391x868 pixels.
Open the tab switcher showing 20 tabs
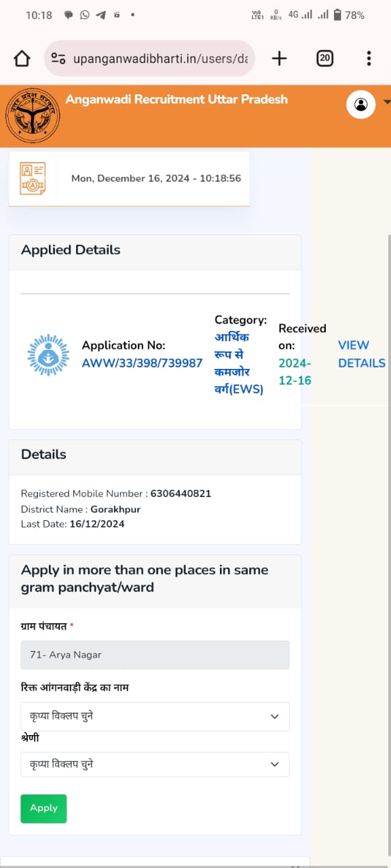(325, 58)
